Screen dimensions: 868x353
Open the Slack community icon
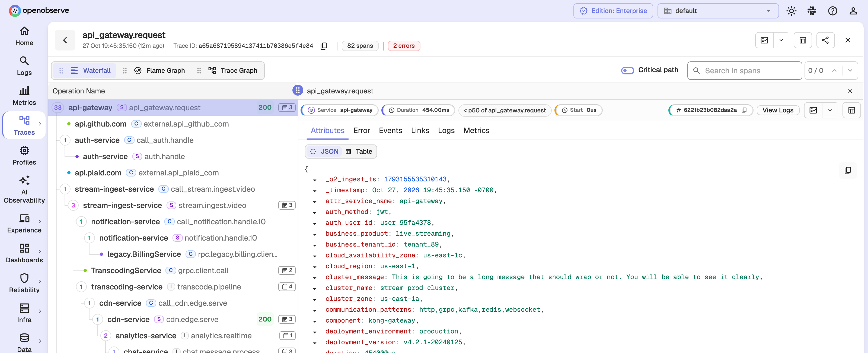pos(812,11)
